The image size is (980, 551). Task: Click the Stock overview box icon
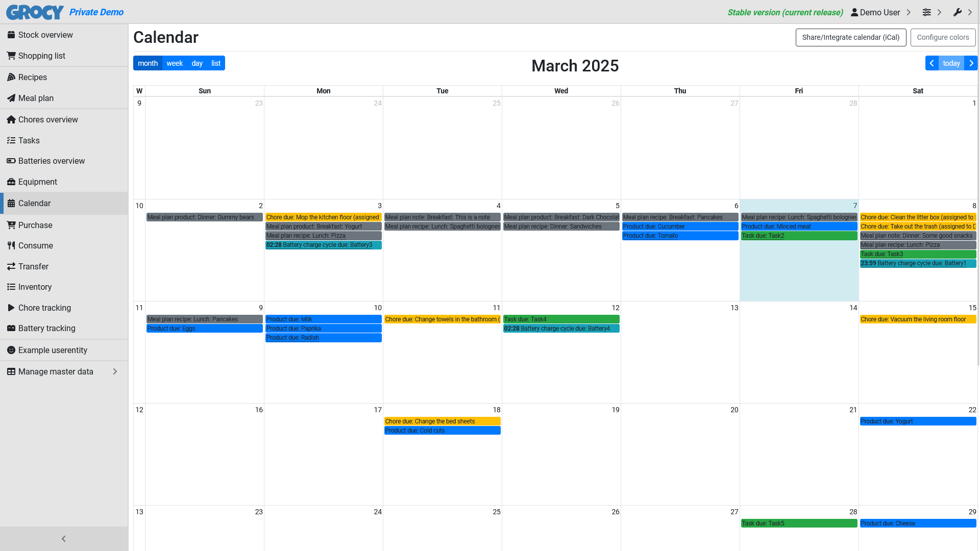pyautogui.click(x=11, y=35)
